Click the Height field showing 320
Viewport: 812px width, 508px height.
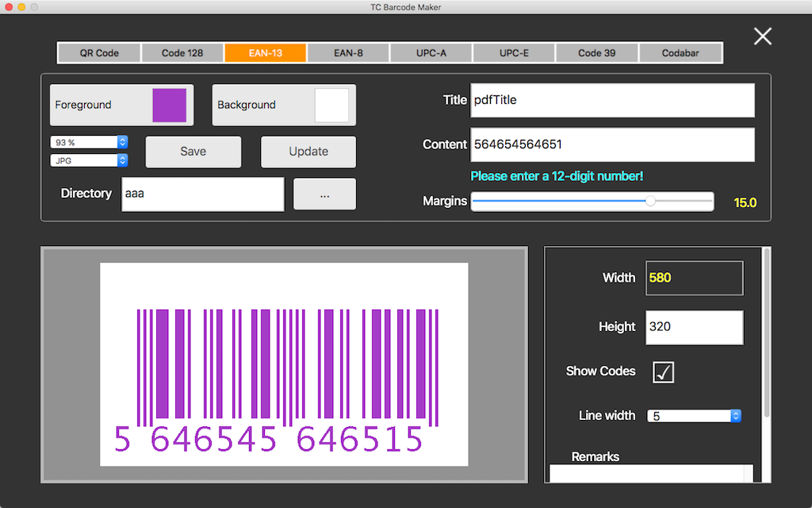[x=694, y=327]
